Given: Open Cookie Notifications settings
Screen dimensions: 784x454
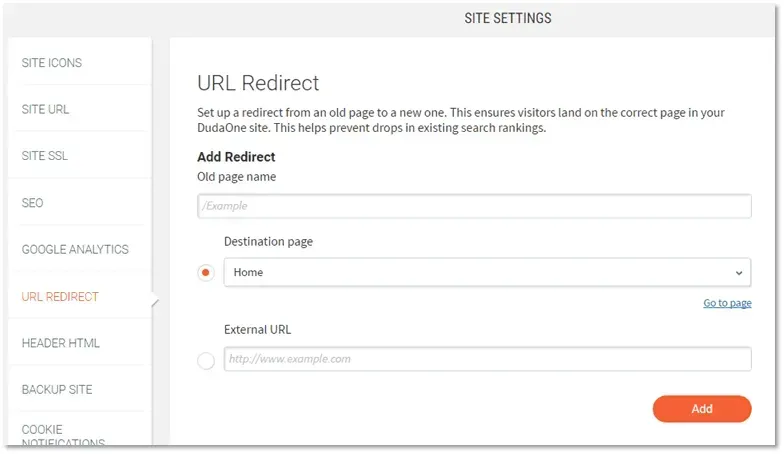Looking at the screenshot, I should click(x=63, y=436).
